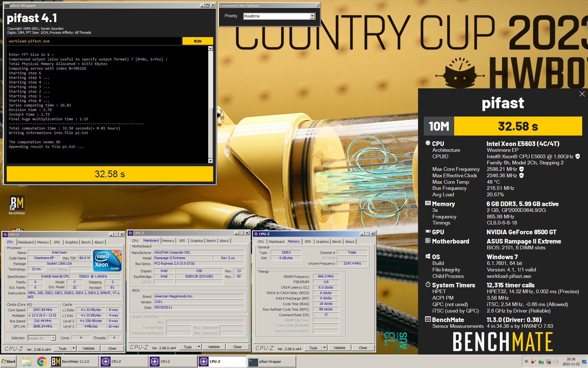Click verified shield icon next to CPUID
Viewport: 588px width, 368px height.
coord(578,156)
